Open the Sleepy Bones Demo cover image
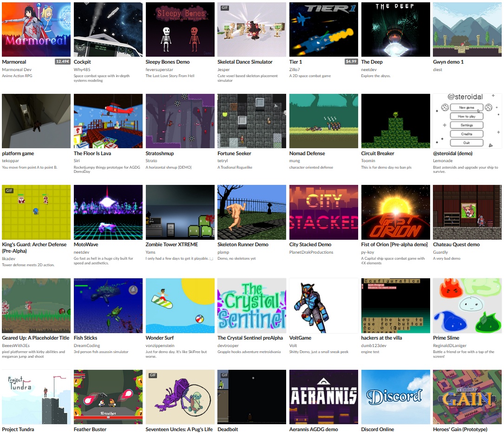504x433 pixels. (x=180, y=30)
